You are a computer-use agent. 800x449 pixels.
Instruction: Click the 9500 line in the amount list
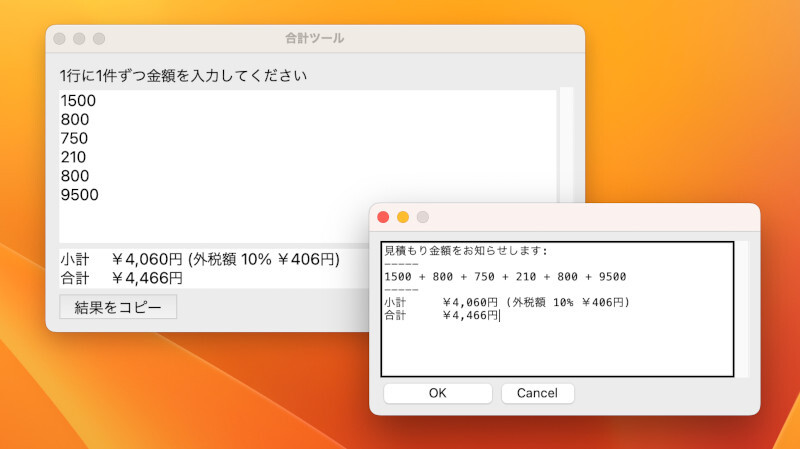coord(79,195)
